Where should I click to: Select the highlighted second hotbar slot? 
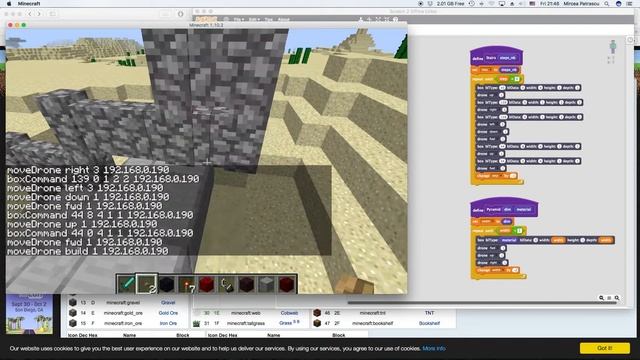pos(146,284)
